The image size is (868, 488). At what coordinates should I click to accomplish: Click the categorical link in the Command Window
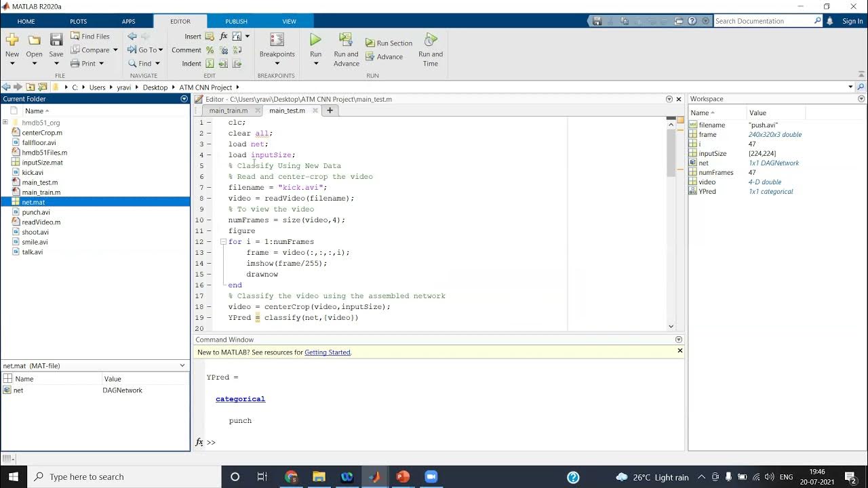click(240, 399)
